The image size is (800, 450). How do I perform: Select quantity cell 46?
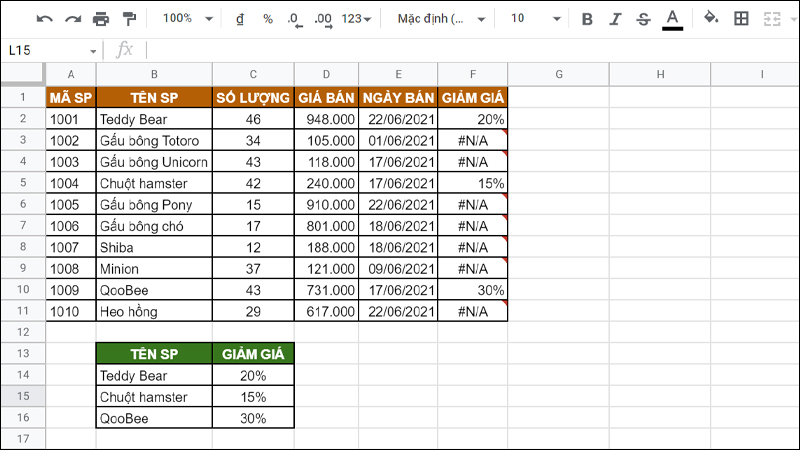tap(253, 119)
